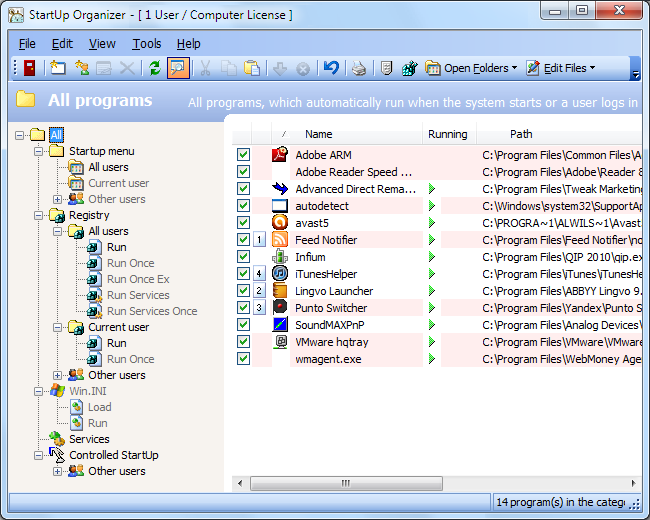Click the red door Exit toolbar icon

pos(29,68)
